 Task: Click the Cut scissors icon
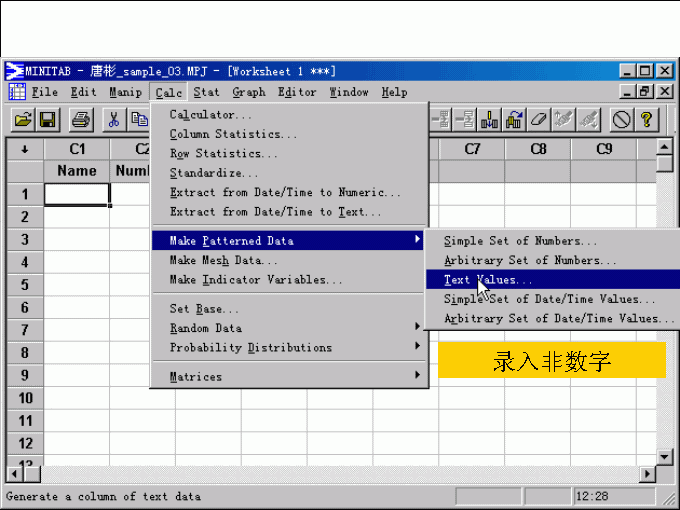tap(114, 120)
